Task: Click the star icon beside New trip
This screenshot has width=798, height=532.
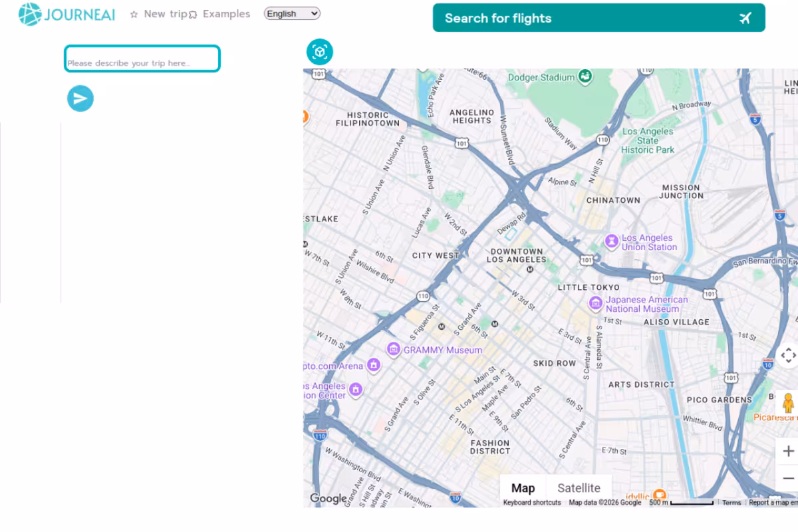Action: coord(134,14)
